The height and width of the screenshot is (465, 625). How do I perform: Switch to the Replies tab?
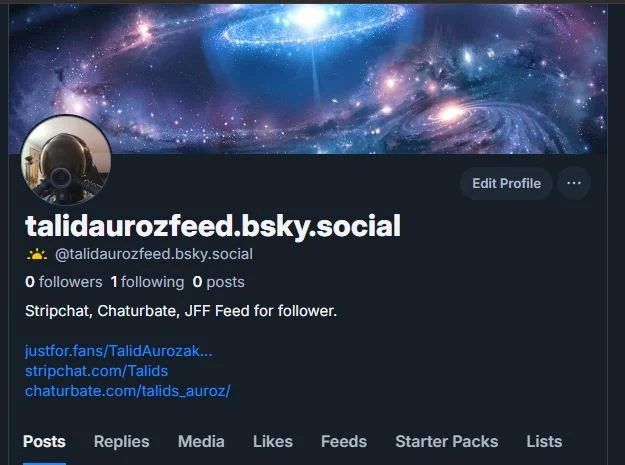coord(122,441)
